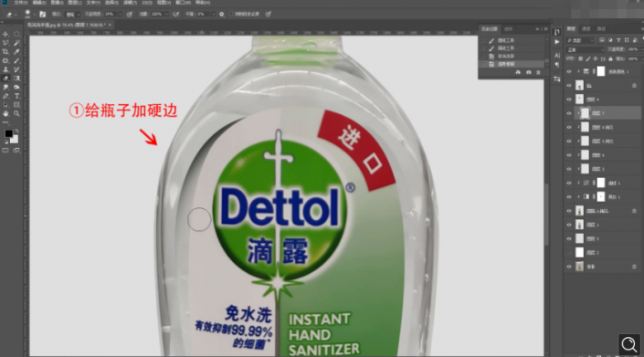The image size is (644, 357).
Task: Select the 取消选择 history state
Action: coord(506,57)
